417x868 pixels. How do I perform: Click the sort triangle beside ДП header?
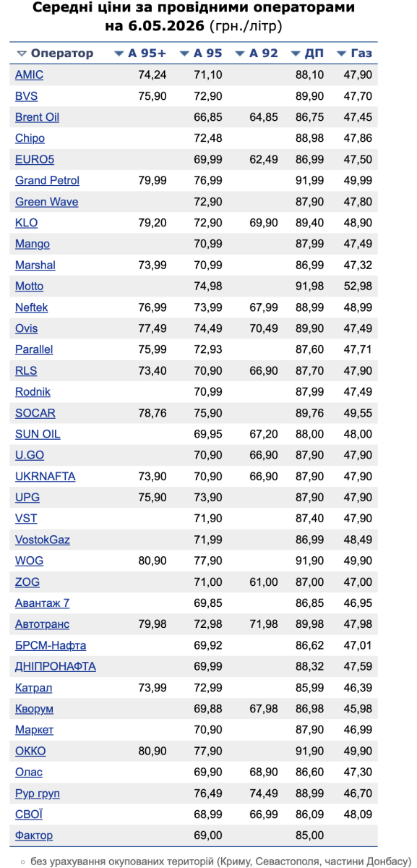296,54
